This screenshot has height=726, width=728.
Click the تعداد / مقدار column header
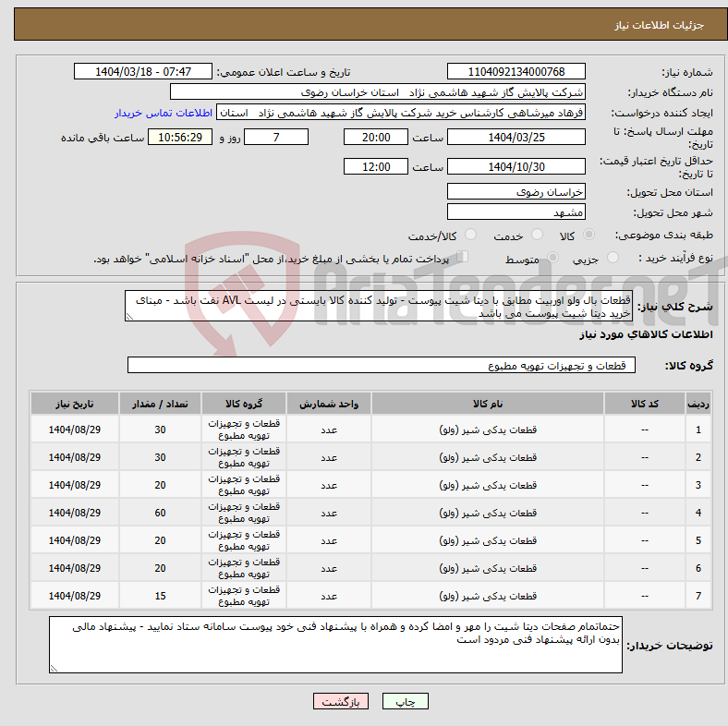(x=160, y=404)
